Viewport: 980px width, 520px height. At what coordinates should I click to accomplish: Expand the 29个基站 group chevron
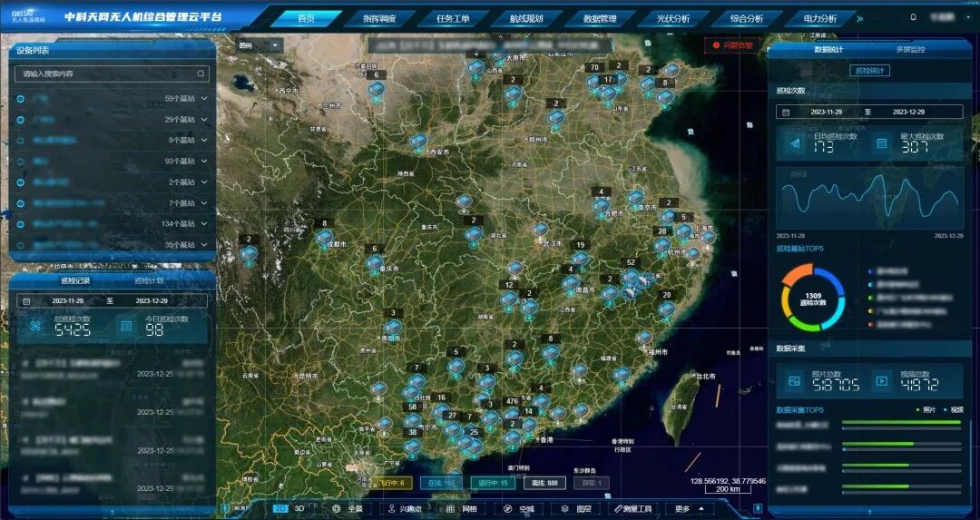204,120
